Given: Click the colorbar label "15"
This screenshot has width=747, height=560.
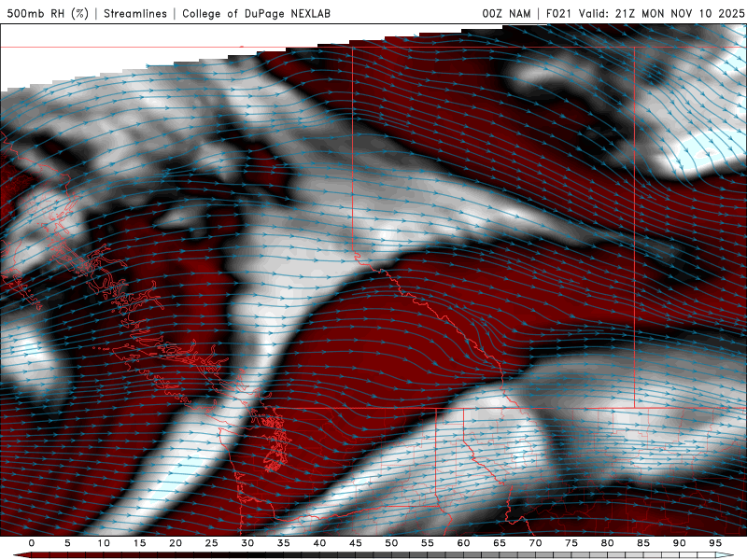Looking at the screenshot, I should 139,543.
